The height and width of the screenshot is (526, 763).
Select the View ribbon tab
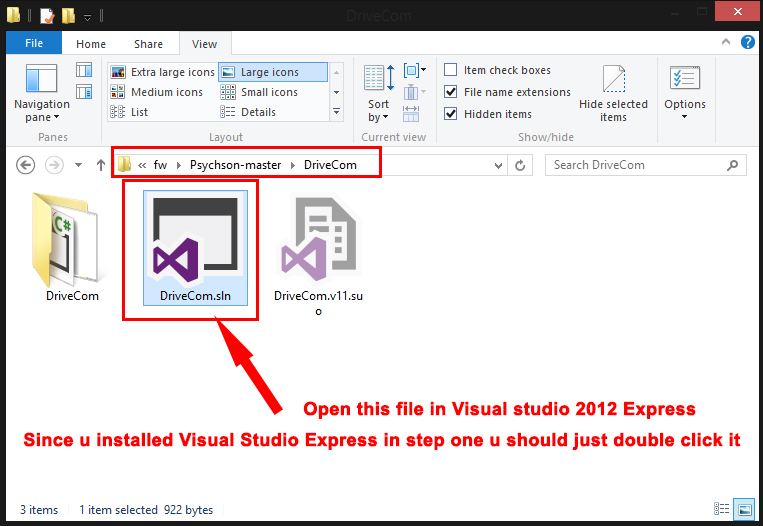click(x=204, y=44)
